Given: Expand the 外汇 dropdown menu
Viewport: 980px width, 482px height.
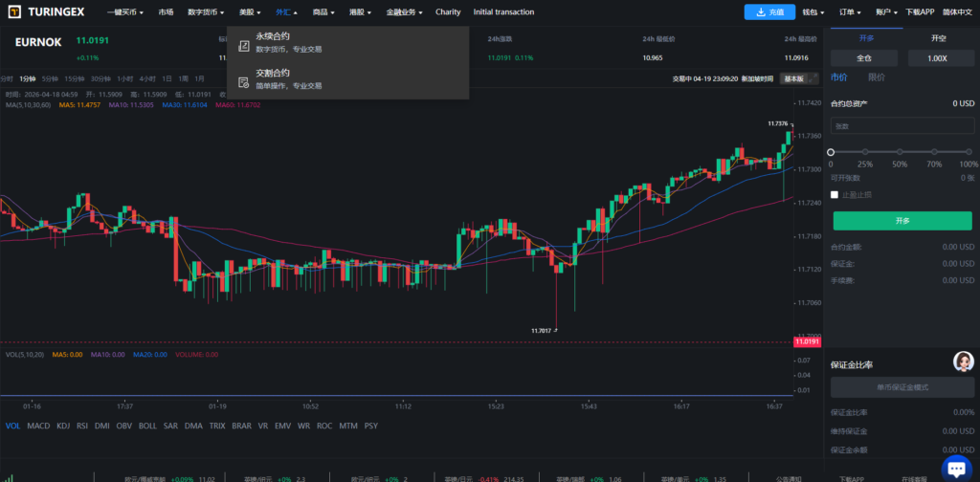Looking at the screenshot, I should [x=285, y=12].
